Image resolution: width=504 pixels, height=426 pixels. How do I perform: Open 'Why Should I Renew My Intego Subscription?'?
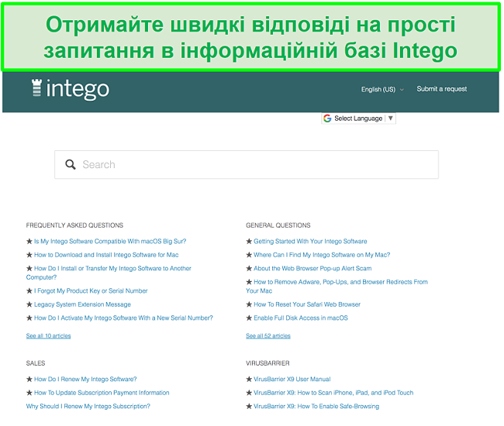point(88,406)
